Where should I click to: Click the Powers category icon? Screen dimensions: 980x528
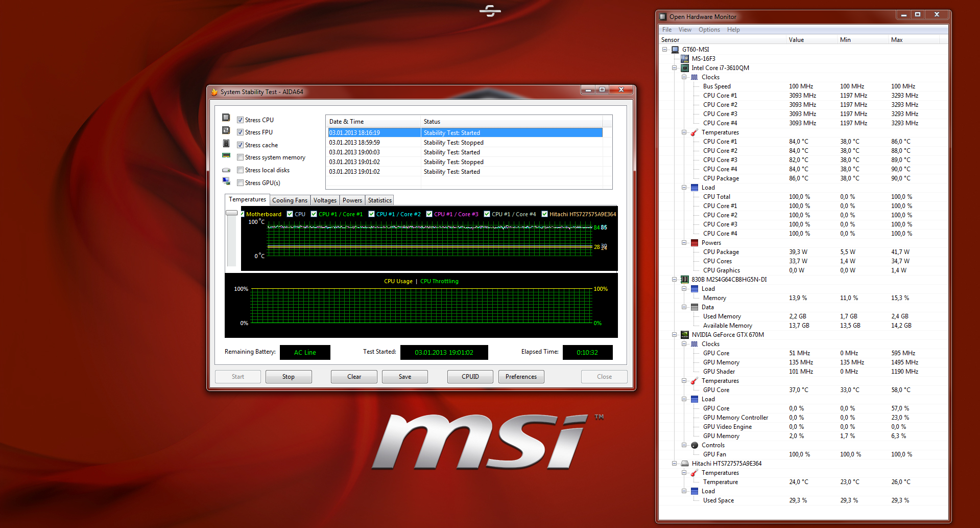click(x=695, y=243)
